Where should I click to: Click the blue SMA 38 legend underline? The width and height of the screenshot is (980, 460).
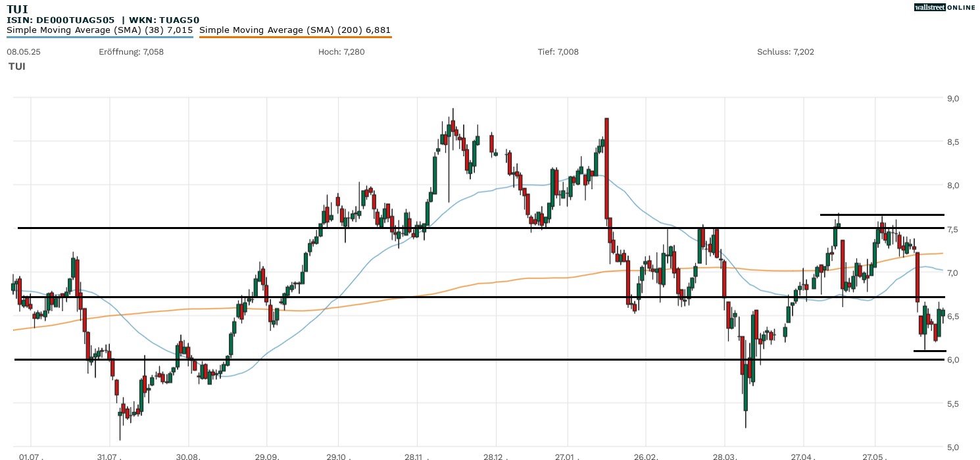coord(99,37)
